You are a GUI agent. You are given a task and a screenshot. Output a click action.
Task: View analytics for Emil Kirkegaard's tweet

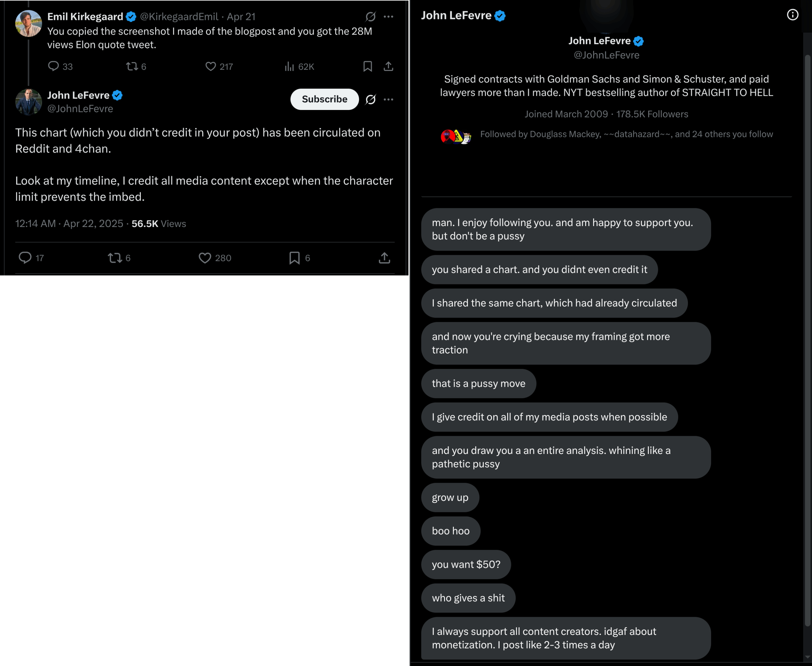[289, 66]
